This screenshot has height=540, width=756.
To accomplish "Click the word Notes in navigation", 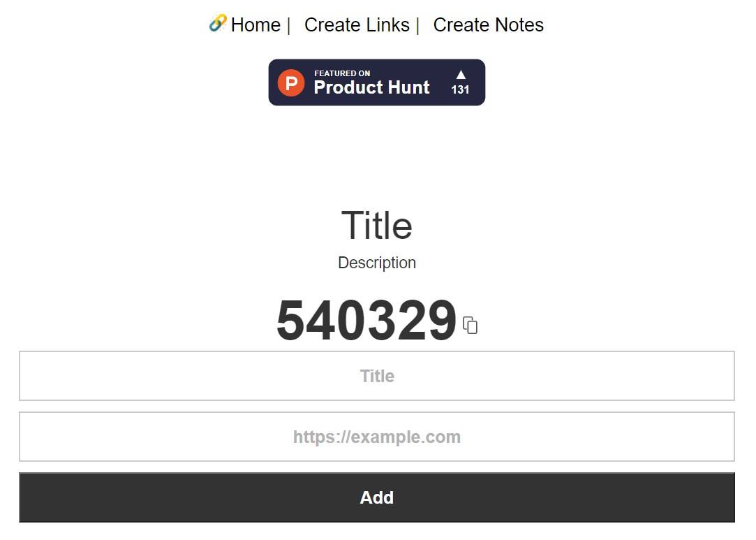I will [518, 25].
